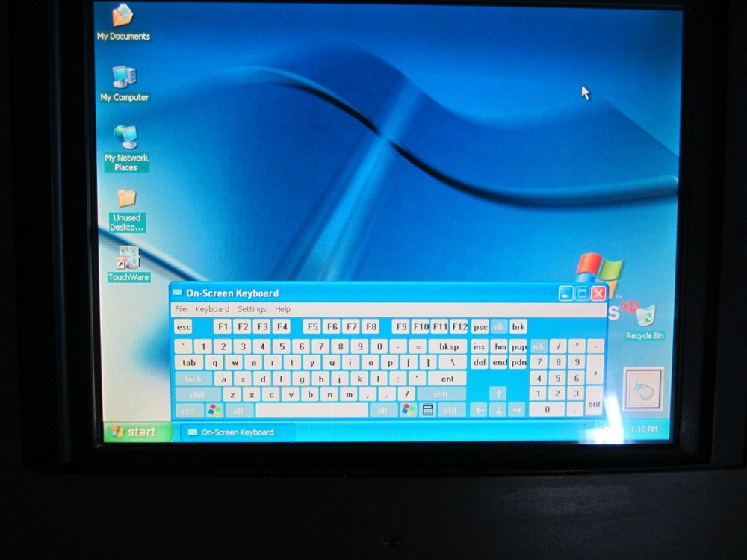Open the Settings menu
Screen dimensions: 747x560
(252, 309)
